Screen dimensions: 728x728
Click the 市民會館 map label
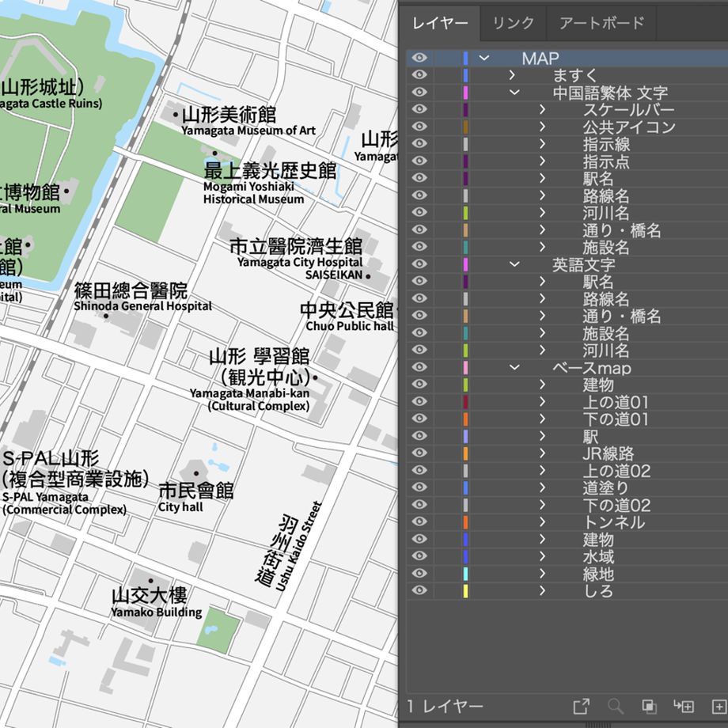click(196, 491)
